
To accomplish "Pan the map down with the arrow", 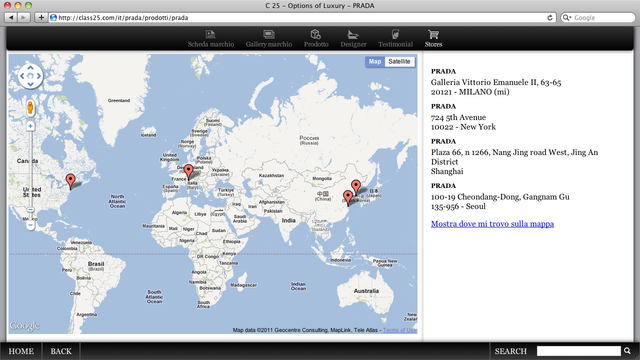I will pyautogui.click(x=31, y=84).
